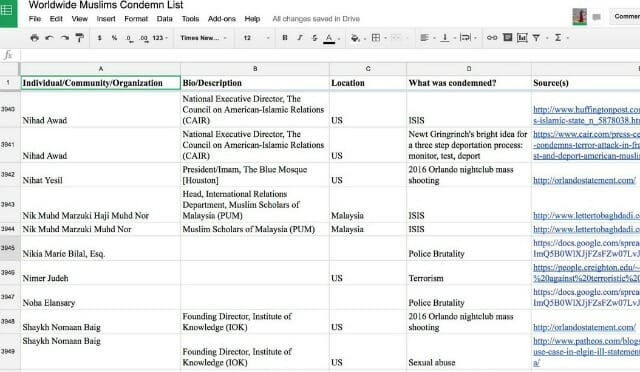
Task: Open the File menu
Action: click(35, 19)
